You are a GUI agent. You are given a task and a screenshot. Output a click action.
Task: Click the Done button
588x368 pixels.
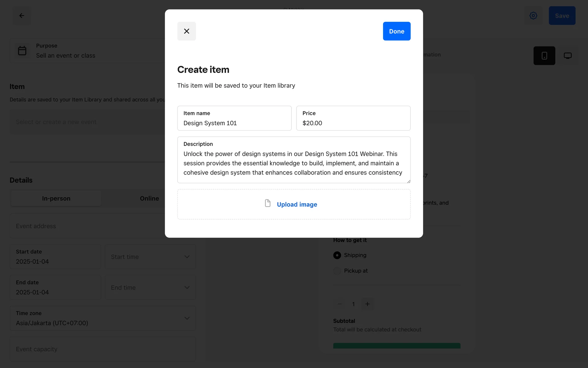[396, 31]
